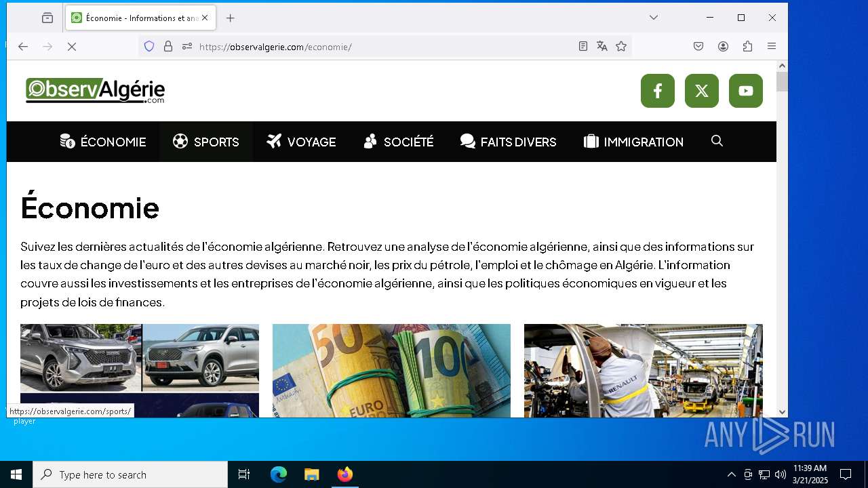Open the IMMIGRATION menu item

[x=633, y=142]
